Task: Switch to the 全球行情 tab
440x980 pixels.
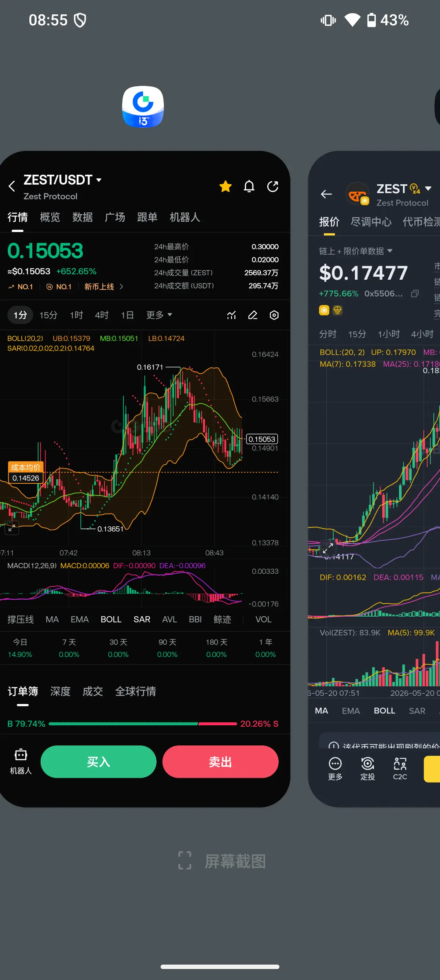Action: (x=136, y=691)
